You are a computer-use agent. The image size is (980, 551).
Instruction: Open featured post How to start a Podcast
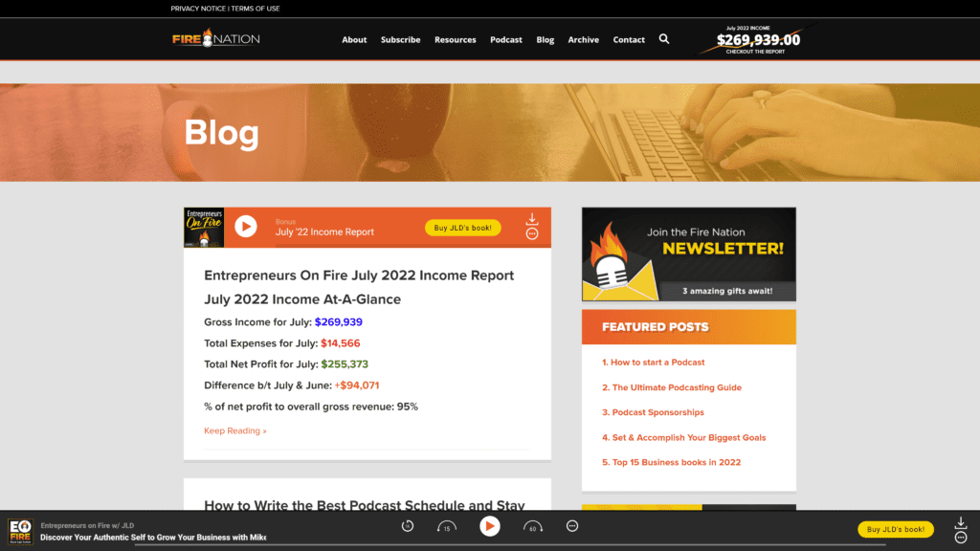point(653,363)
